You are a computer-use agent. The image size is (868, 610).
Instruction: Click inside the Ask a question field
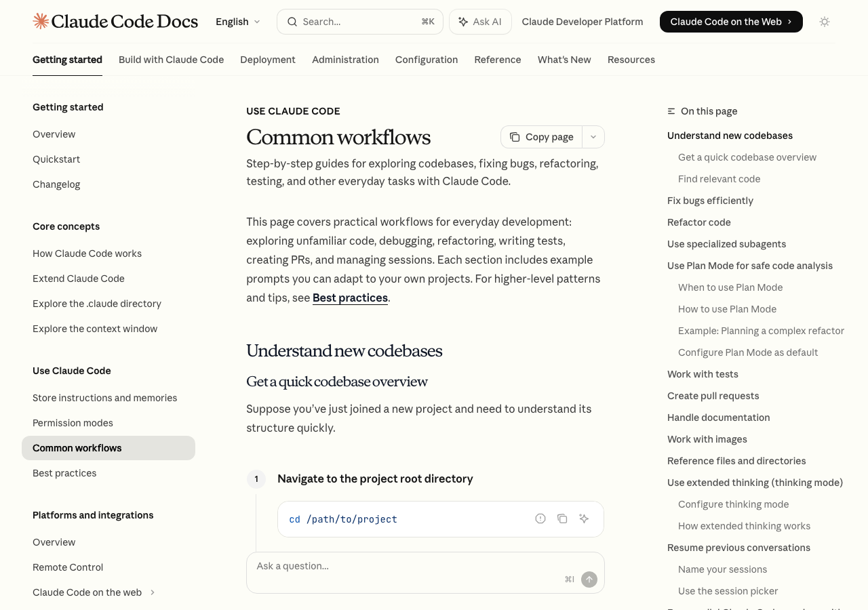(x=380, y=567)
